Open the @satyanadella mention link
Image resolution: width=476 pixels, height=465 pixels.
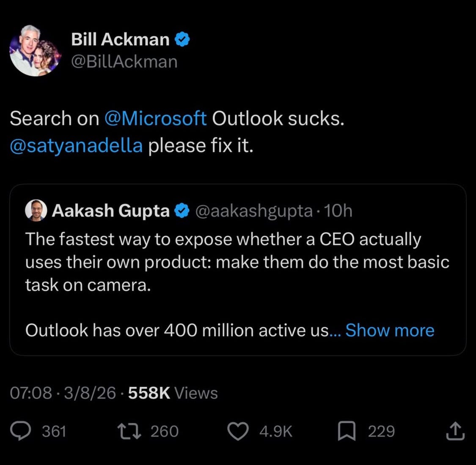(76, 145)
